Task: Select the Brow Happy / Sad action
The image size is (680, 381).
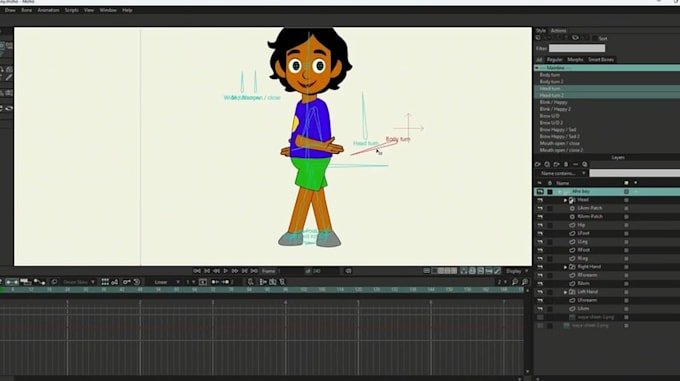Action: pyautogui.click(x=558, y=130)
